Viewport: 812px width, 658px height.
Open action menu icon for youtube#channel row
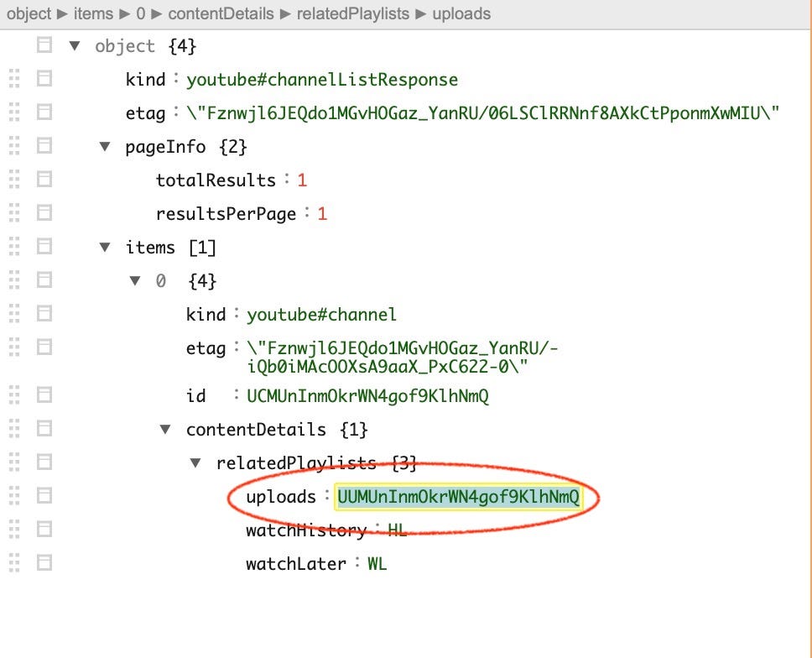click(x=44, y=313)
